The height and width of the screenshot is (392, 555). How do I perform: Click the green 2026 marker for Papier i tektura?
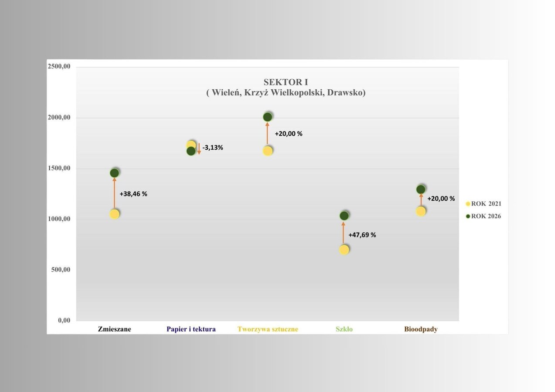click(191, 151)
